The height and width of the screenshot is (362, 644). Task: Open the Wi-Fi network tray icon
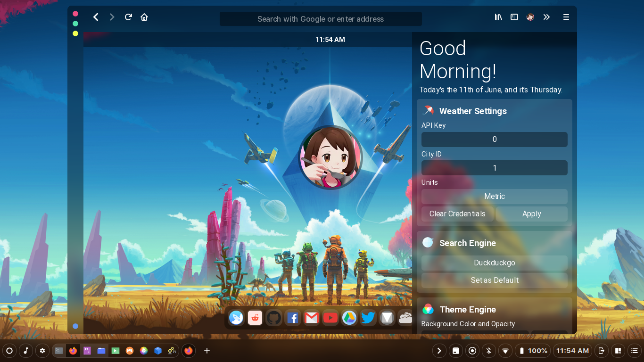click(x=505, y=351)
